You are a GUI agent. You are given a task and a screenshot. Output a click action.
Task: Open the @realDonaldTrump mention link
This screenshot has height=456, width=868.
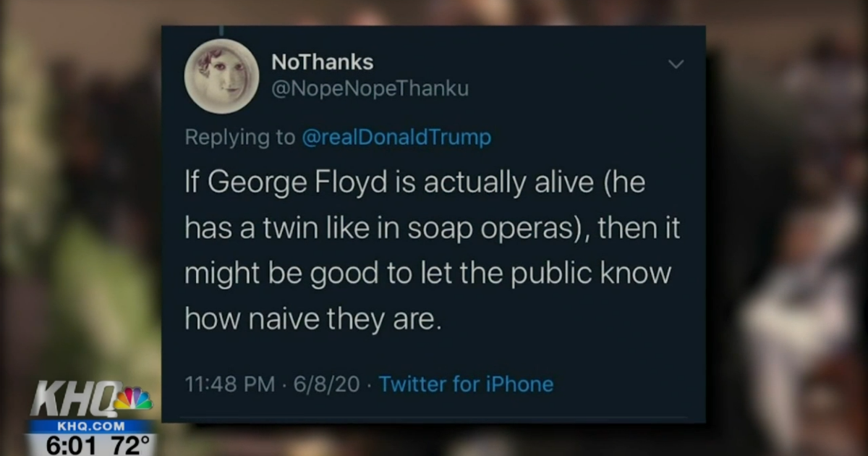pyautogui.click(x=396, y=138)
